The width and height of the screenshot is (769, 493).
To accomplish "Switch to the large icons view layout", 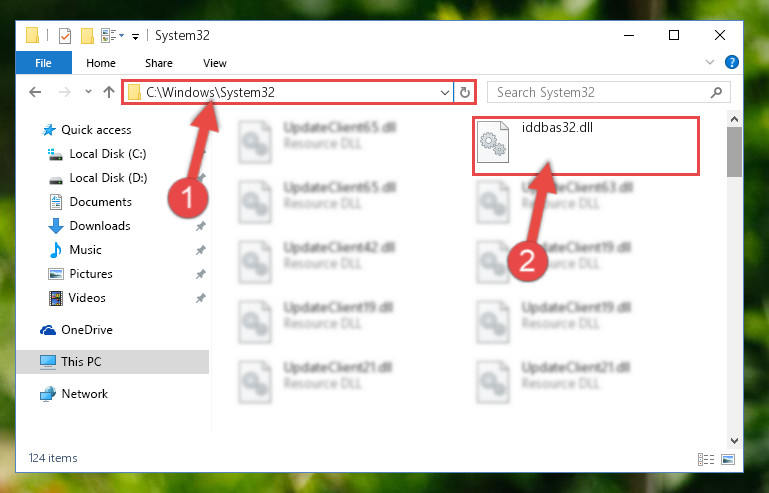I will coord(728,459).
